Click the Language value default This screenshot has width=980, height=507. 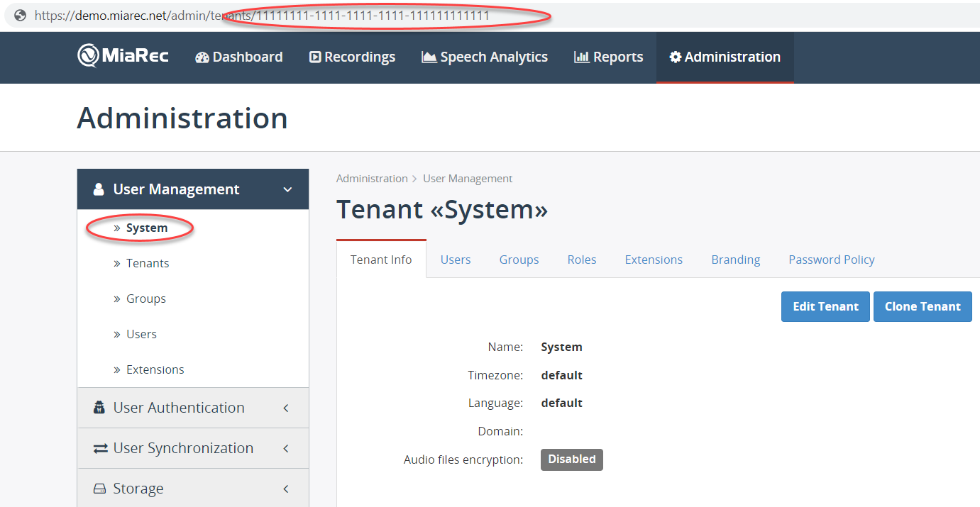[561, 403]
